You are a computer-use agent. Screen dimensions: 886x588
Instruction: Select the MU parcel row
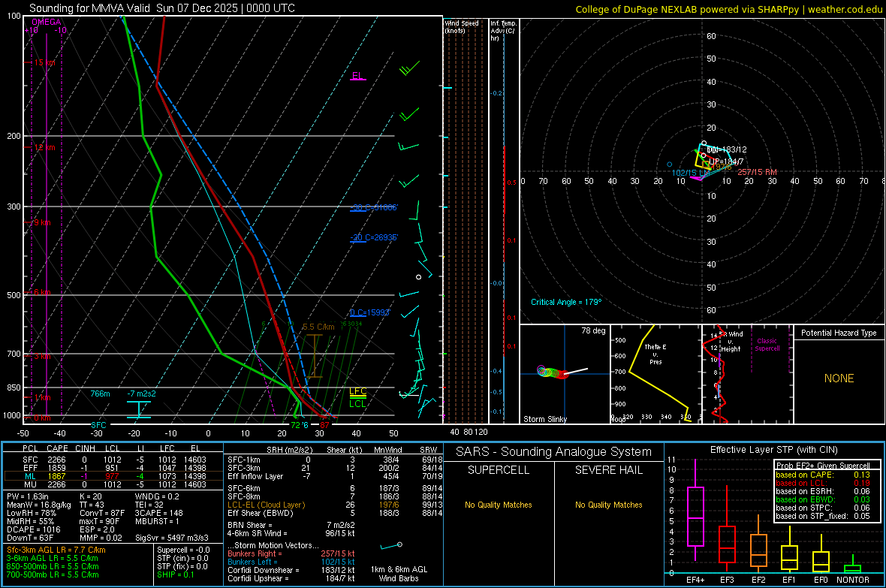tap(113, 484)
